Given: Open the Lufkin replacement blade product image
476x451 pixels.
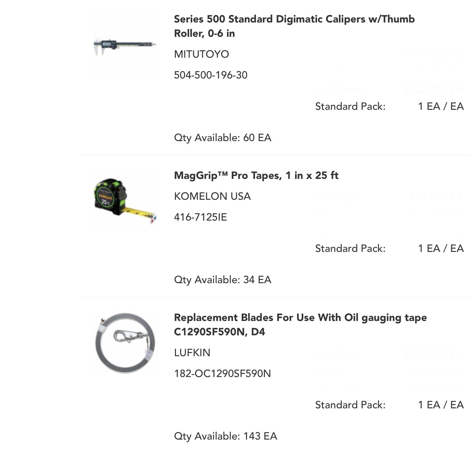Looking at the screenshot, I should tap(125, 343).
